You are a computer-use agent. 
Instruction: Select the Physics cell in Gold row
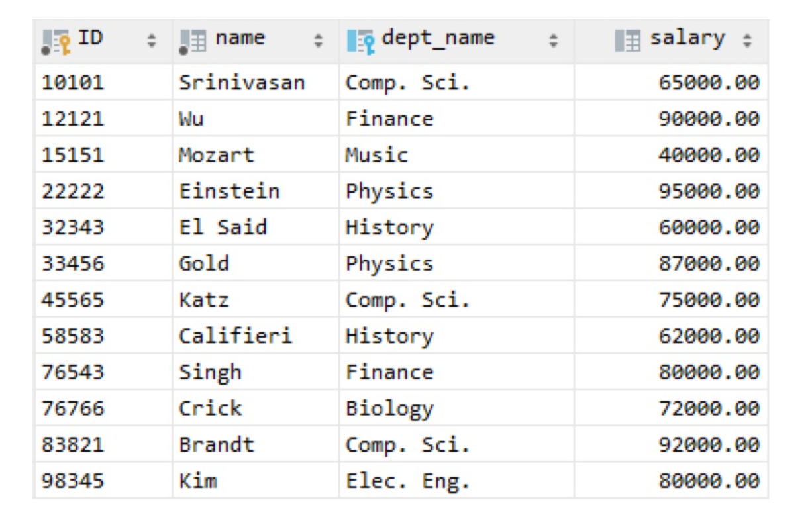(x=456, y=263)
